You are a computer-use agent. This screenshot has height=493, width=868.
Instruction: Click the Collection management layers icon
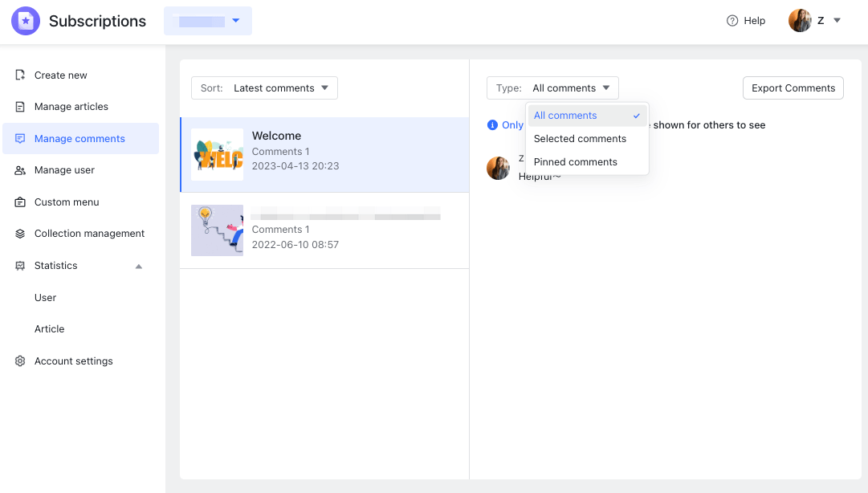pos(20,234)
